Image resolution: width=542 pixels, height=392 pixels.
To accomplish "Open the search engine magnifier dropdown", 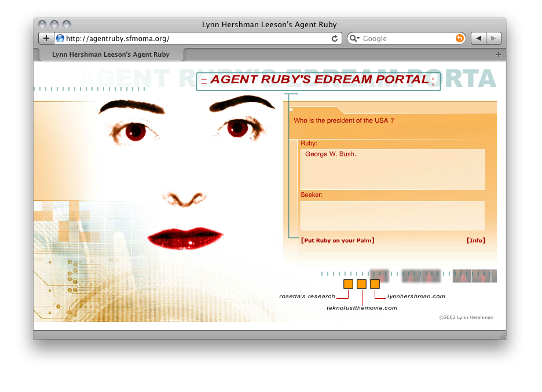I will 354,38.
